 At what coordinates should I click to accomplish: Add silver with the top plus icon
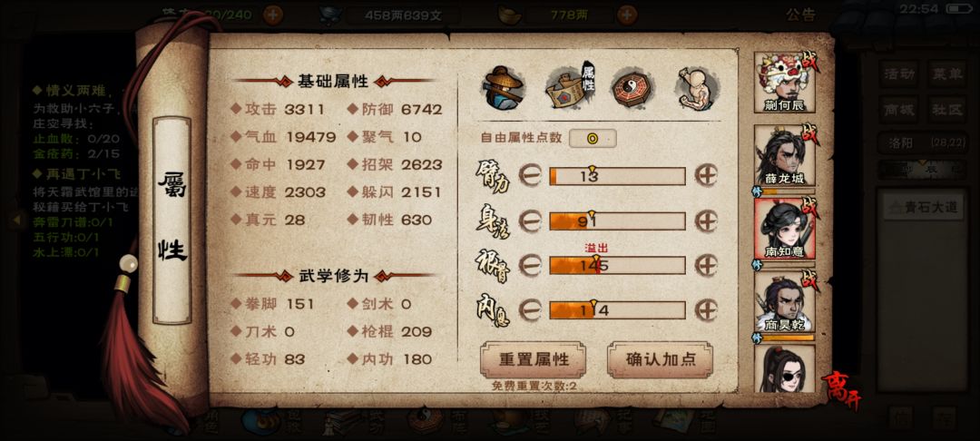pos(627,15)
